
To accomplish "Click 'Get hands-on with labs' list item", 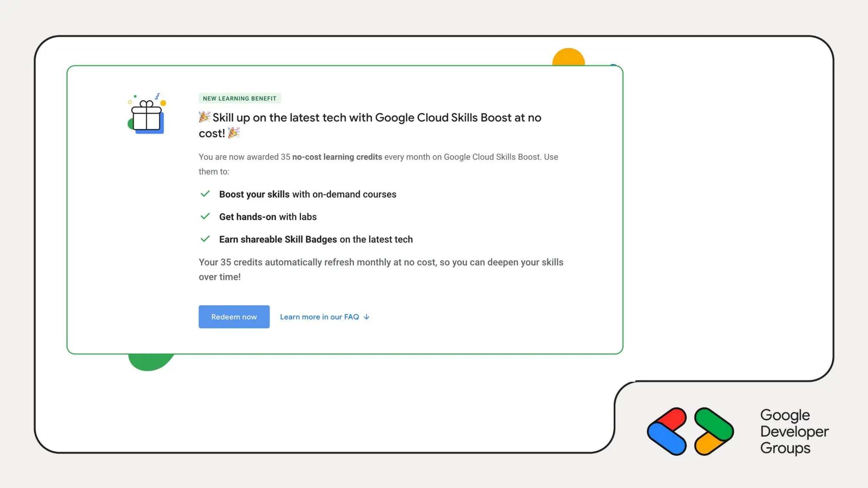I will click(x=268, y=217).
